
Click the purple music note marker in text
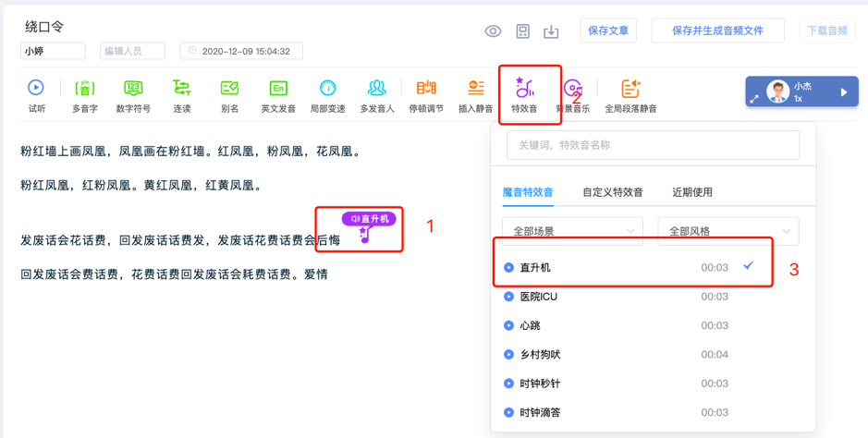tap(363, 235)
